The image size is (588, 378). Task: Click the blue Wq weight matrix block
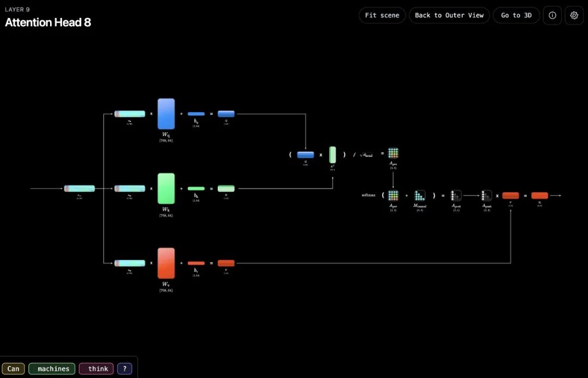pyautogui.click(x=166, y=114)
